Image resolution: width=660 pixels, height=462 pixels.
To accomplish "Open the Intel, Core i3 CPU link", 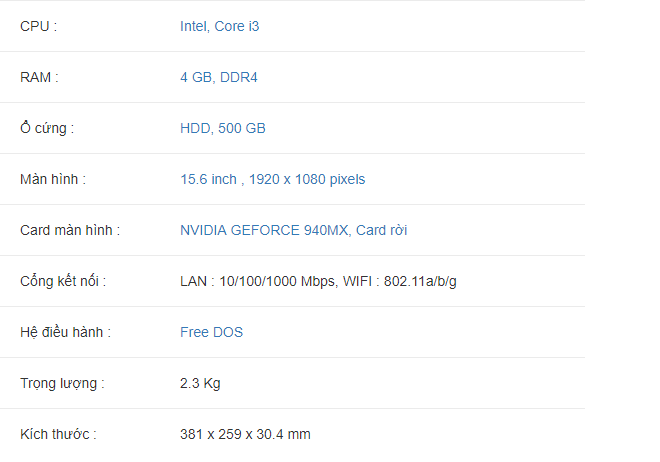I will click(x=219, y=26).
